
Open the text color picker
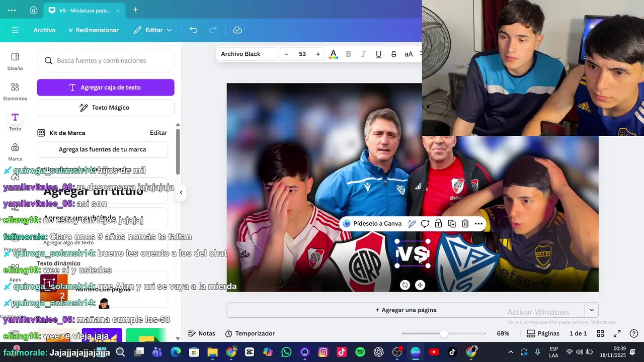333,54
